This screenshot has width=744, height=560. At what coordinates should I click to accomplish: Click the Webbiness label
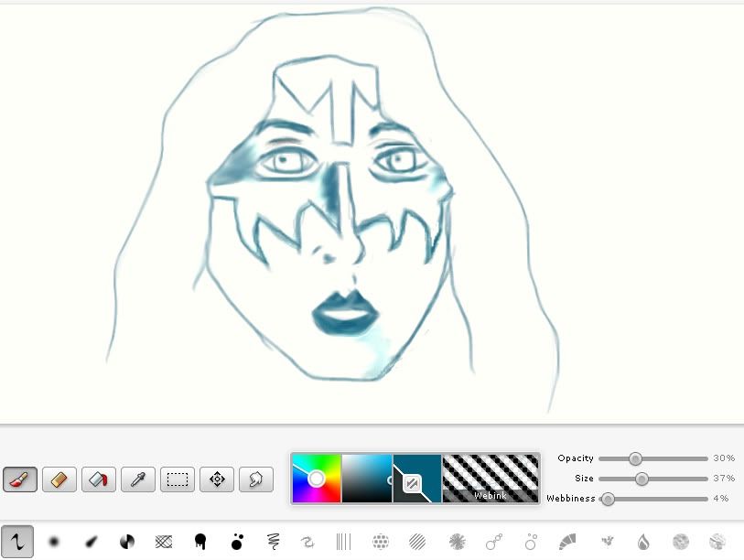[571, 499]
